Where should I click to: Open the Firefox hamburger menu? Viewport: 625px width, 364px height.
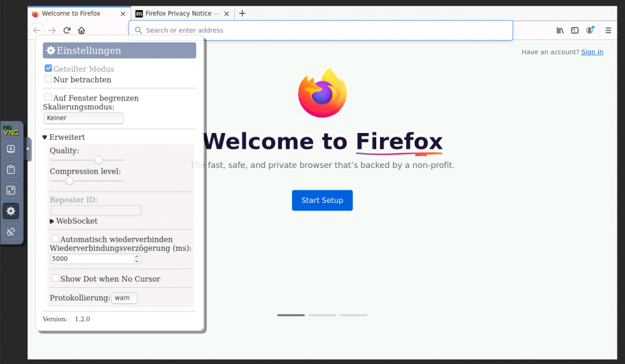pos(608,30)
